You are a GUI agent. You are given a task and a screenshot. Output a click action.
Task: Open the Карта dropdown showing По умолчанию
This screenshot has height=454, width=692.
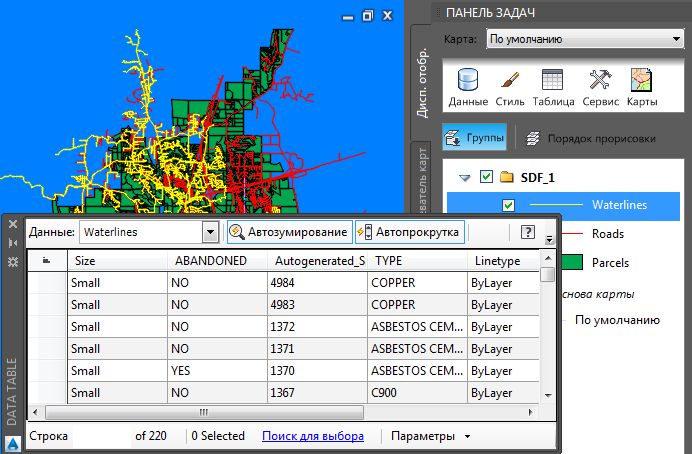(583, 40)
